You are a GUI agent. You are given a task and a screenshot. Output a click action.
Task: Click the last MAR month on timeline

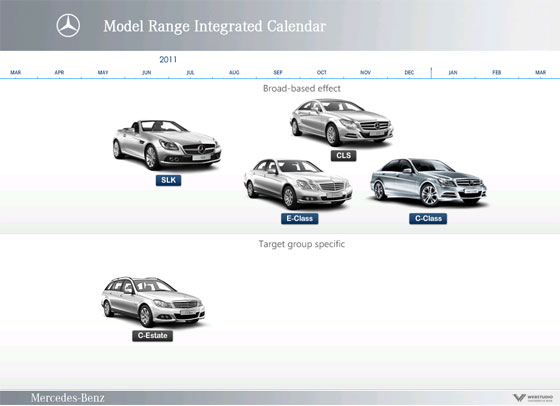540,72
